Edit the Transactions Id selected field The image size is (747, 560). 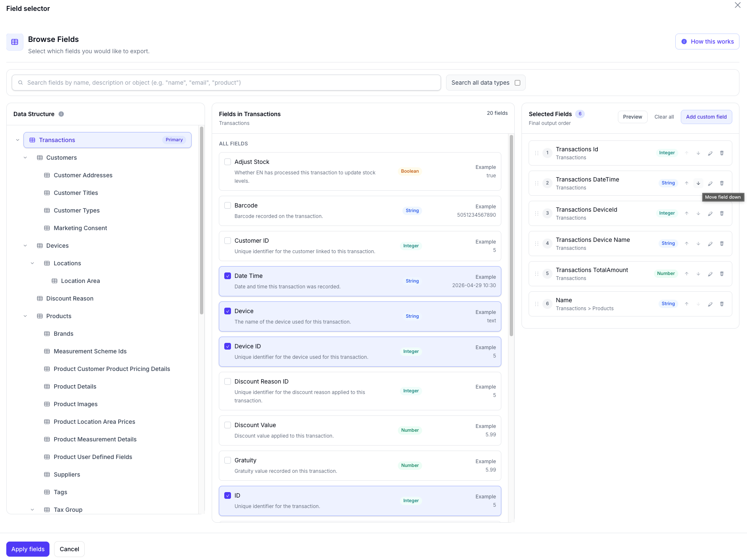pos(710,153)
